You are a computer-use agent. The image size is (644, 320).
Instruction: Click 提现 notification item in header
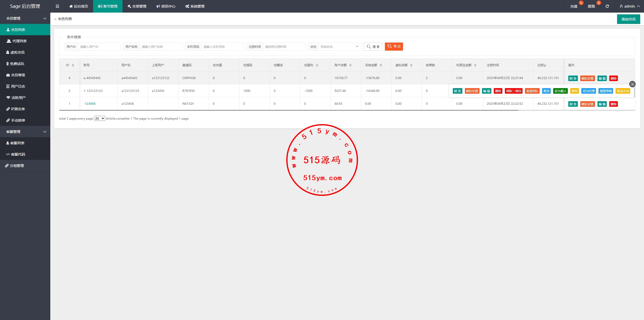point(591,6)
